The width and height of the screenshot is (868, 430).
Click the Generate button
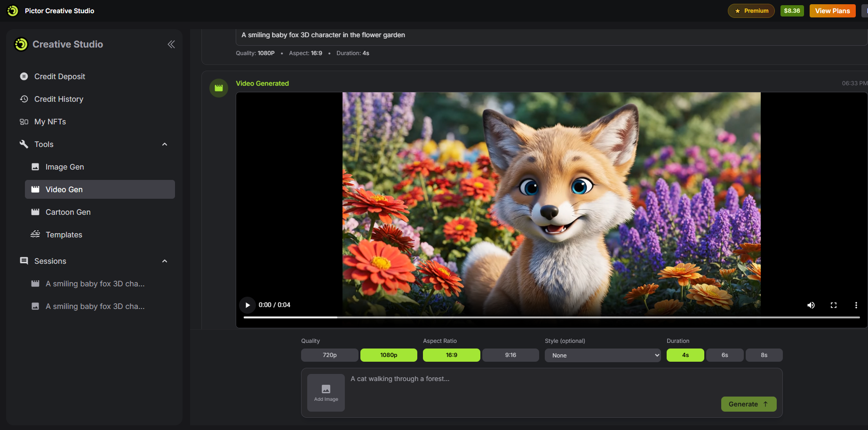(748, 404)
